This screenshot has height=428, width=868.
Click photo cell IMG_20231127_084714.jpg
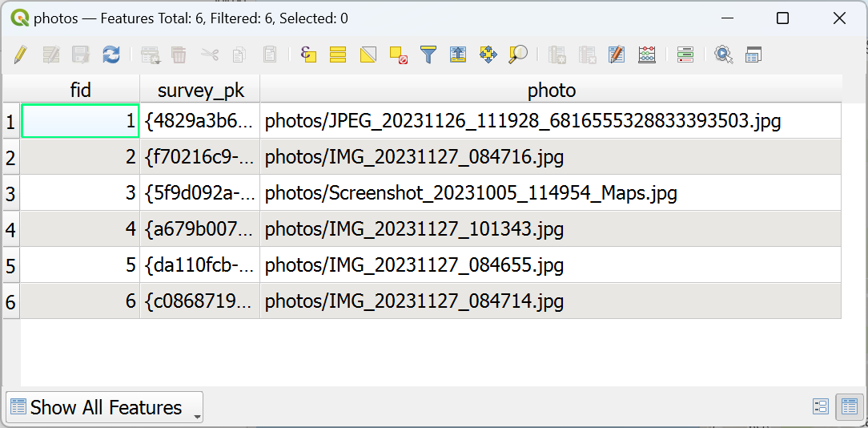pyautogui.click(x=551, y=301)
